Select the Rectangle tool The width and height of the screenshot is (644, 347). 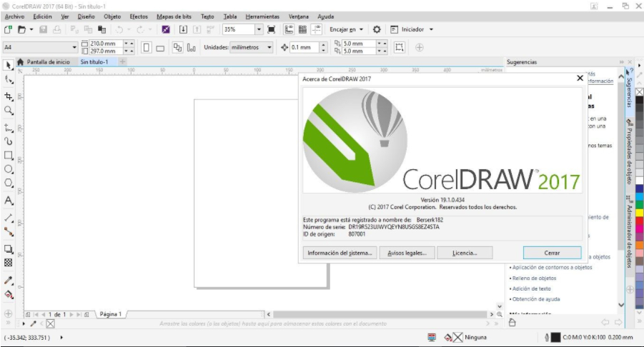tap(8, 156)
